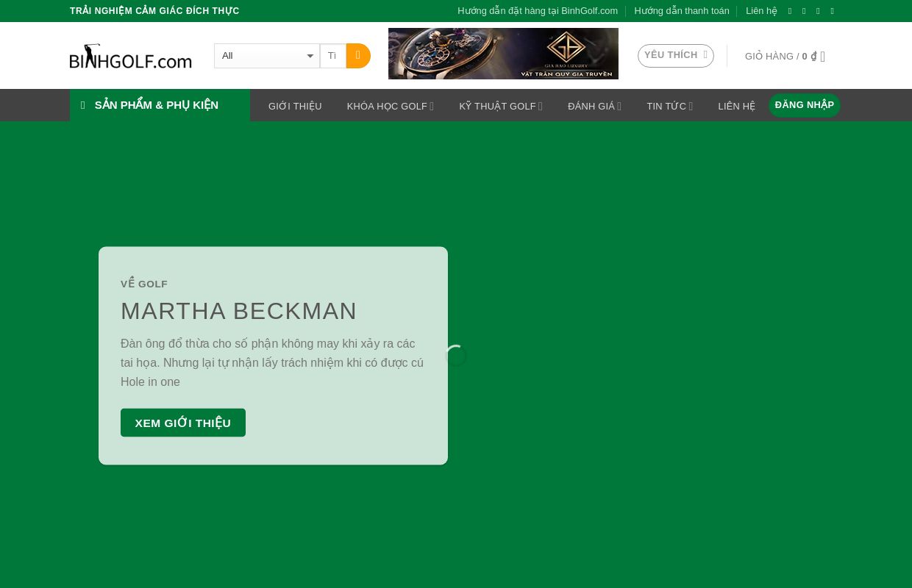Click first social icon beside top-bar Liên hệ
This screenshot has height=588, width=912.
(790, 11)
